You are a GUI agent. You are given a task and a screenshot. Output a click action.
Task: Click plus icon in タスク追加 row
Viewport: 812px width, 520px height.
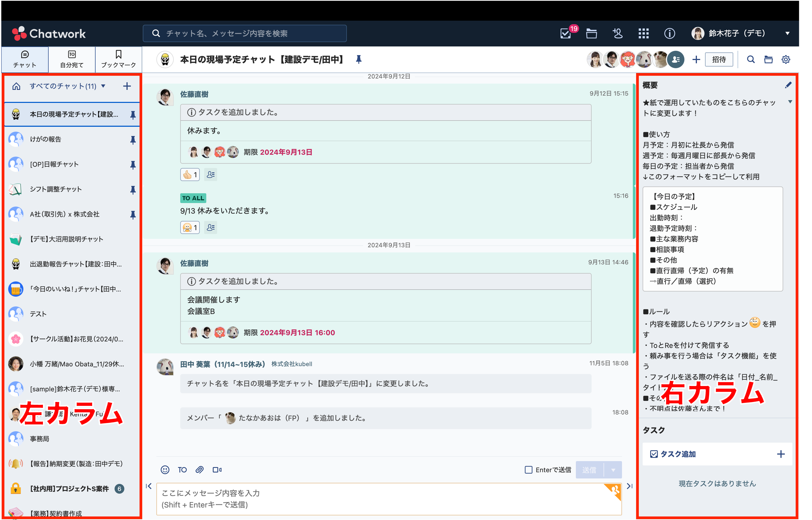pos(781,455)
